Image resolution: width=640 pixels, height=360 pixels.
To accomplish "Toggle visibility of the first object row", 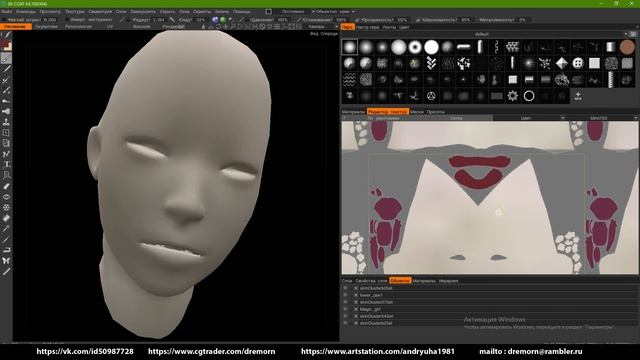I will click(346, 288).
